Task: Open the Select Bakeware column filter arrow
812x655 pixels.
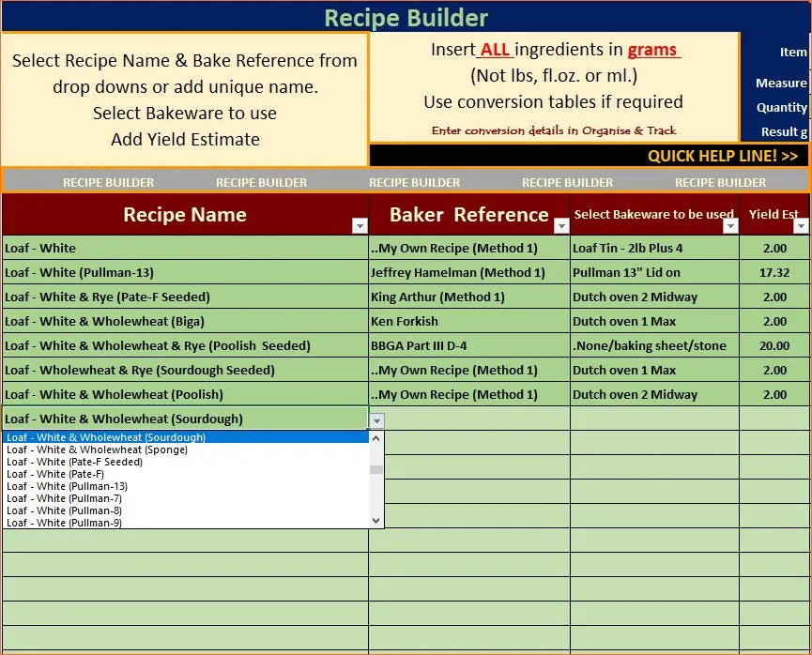Action: [x=730, y=226]
